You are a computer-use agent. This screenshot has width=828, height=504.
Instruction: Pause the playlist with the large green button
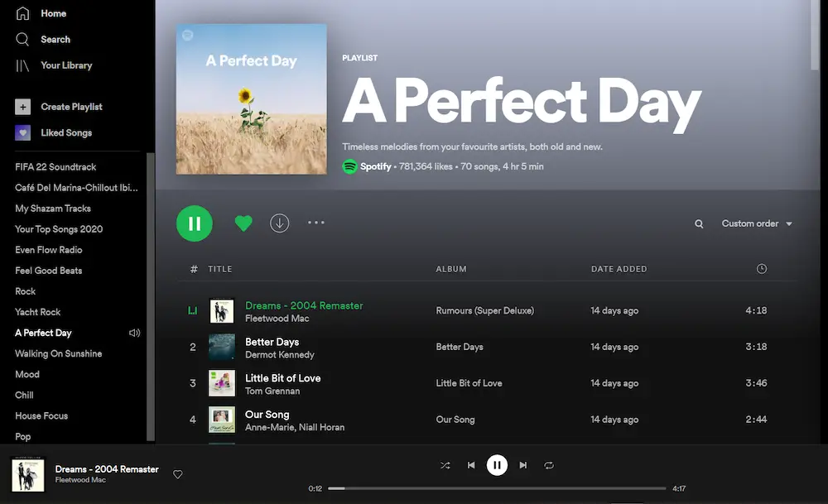[x=195, y=223]
